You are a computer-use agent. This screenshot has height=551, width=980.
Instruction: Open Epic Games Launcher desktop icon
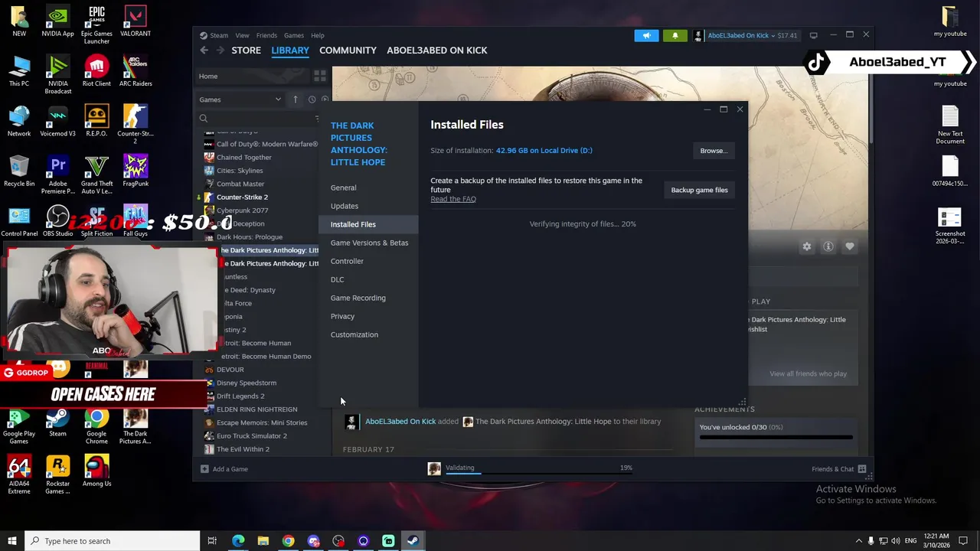click(96, 25)
